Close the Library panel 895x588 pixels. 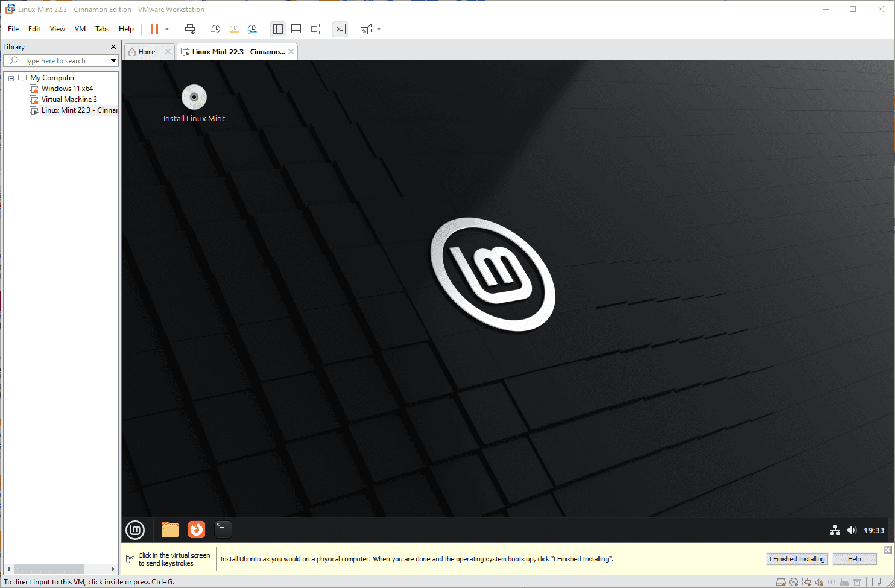pos(113,47)
